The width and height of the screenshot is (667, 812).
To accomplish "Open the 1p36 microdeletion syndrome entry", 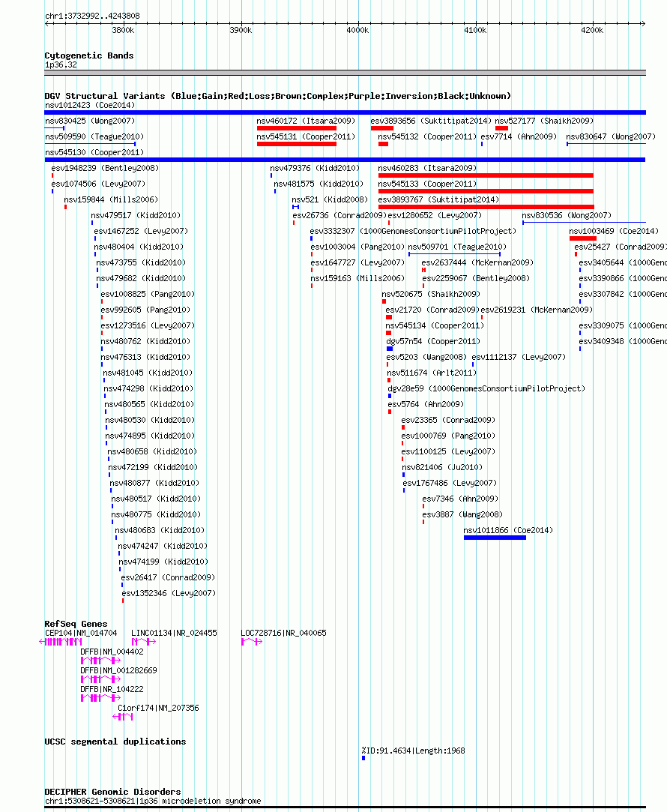I will click(x=153, y=801).
